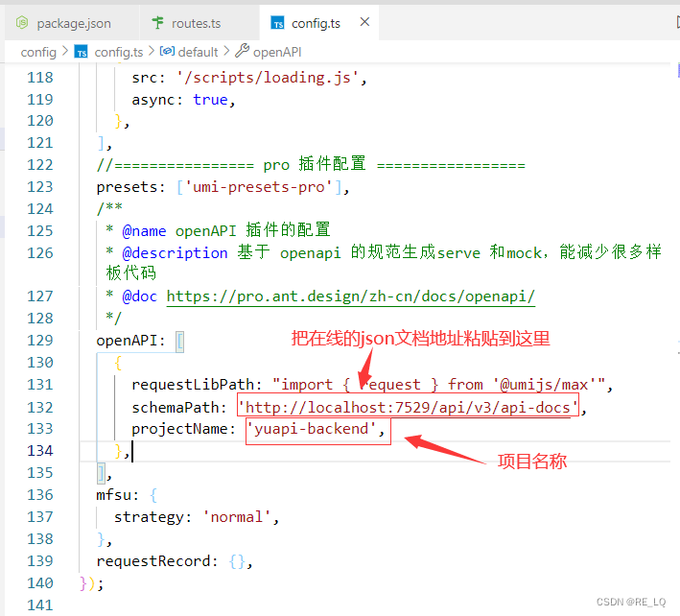Click the default breadcrumb segment
Screen dimensions: 680x616
[x=198, y=52]
